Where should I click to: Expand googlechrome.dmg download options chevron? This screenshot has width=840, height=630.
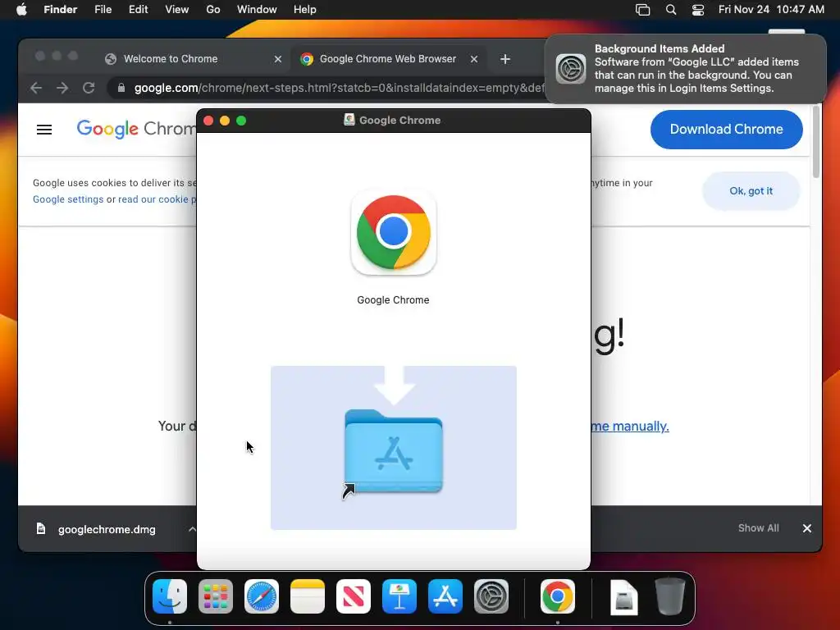tap(192, 529)
